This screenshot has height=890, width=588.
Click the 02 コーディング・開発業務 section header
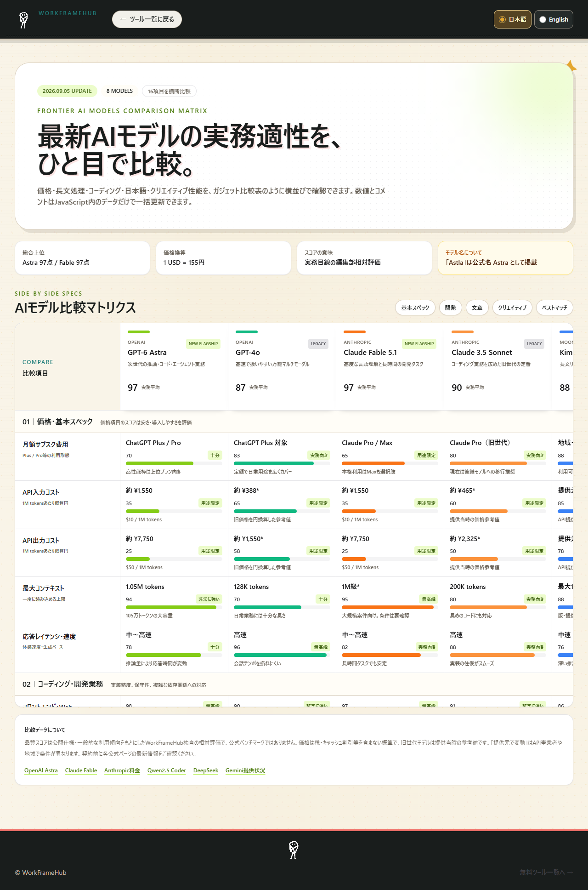coord(294,685)
